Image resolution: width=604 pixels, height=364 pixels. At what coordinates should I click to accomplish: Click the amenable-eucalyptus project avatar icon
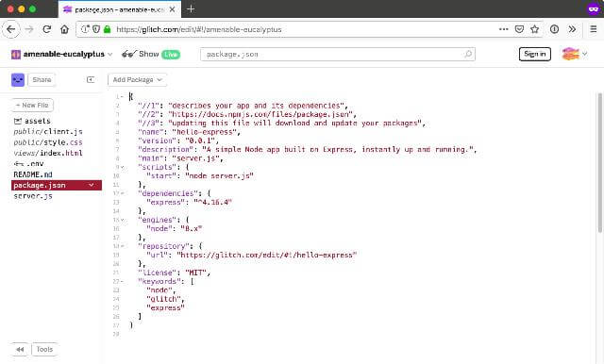click(16, 55)
